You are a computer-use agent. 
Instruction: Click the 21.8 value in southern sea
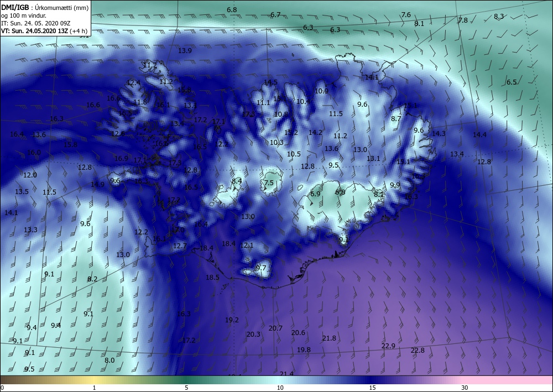point(329,338)
